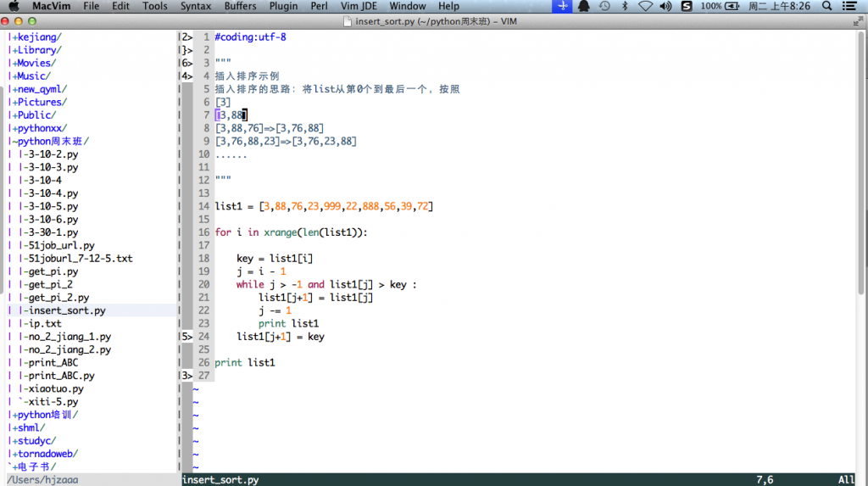Expand the Library folder
Image resolution: width=868 pixels, height=486 pixels.
point(37,50)
